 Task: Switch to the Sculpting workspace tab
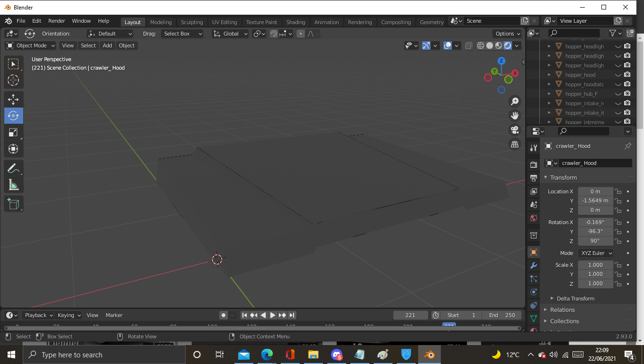tap(192, 22)
